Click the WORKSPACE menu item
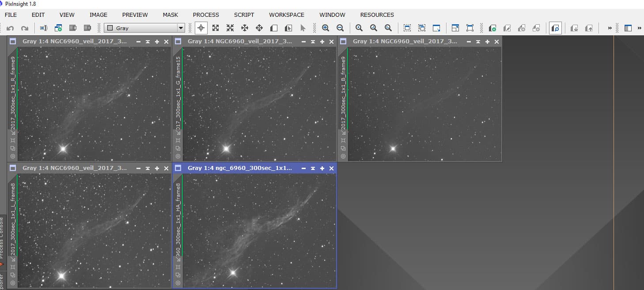The width and height of the screenshot is (644, 290). (x=287, y=15)
